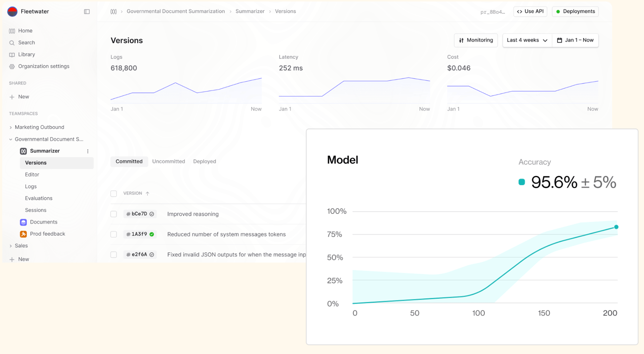Expand the Sales teamspace
The height and width of the screenshot is (354, 644).
10,245
